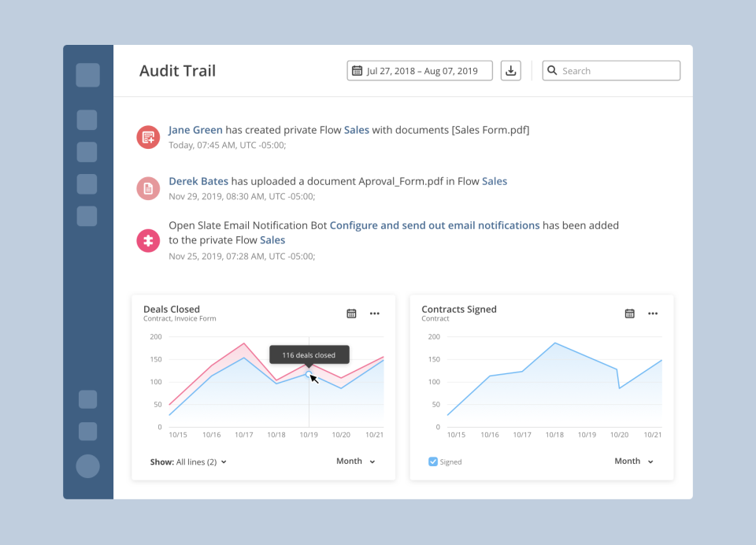Viewport: 756px width, 545px height.
Task: Click the Jul 27, 2018 – Aug 07, 2019 date field
Action: (420, 70)
